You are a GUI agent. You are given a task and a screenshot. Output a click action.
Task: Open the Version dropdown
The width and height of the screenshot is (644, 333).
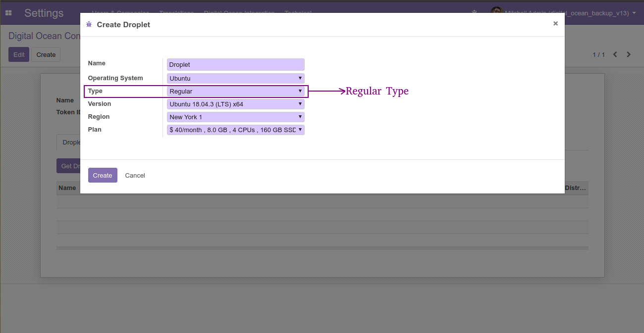click(x=236, y=104)
